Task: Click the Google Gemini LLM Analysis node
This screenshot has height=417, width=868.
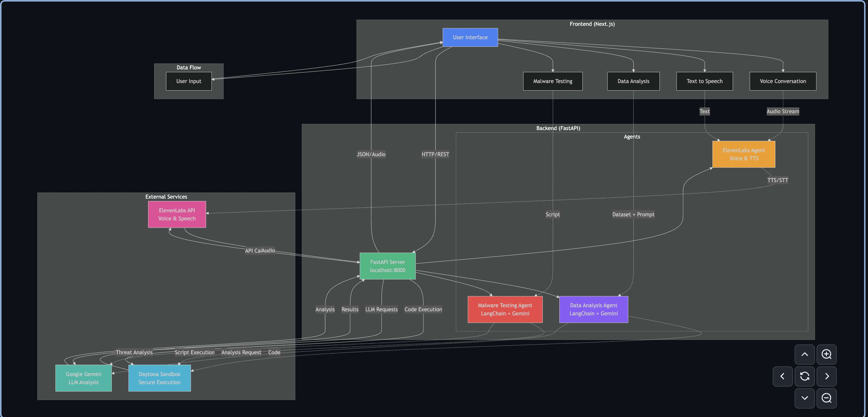Action: (x=84, y=378)
